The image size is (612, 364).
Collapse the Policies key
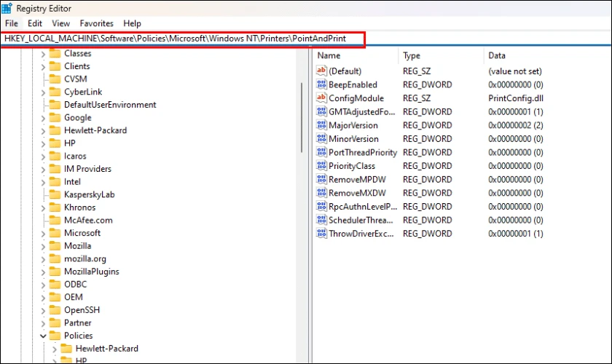pyautogui.click(x=43, y=336)
